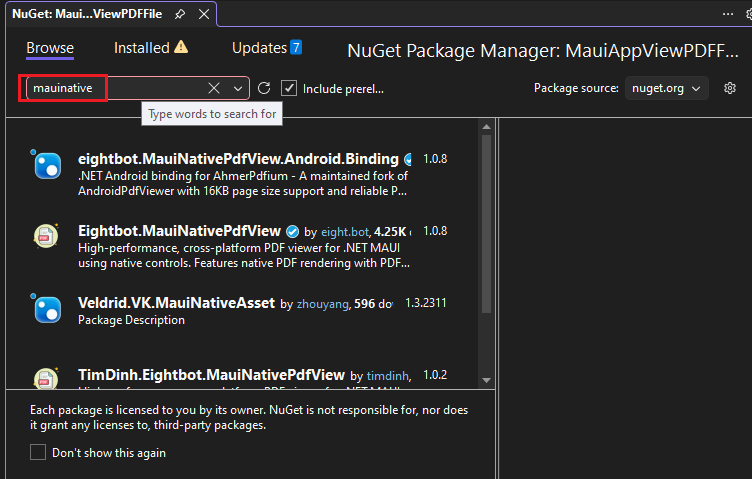This screenshot has width=752, height=479.
Task: Click version 1.3.2311 of Veldrid package
Action: coord(426,303)
